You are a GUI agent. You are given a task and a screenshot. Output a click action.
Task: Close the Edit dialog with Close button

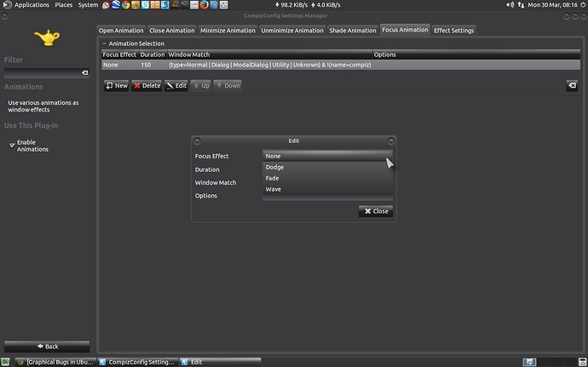[x=376, y=211]
